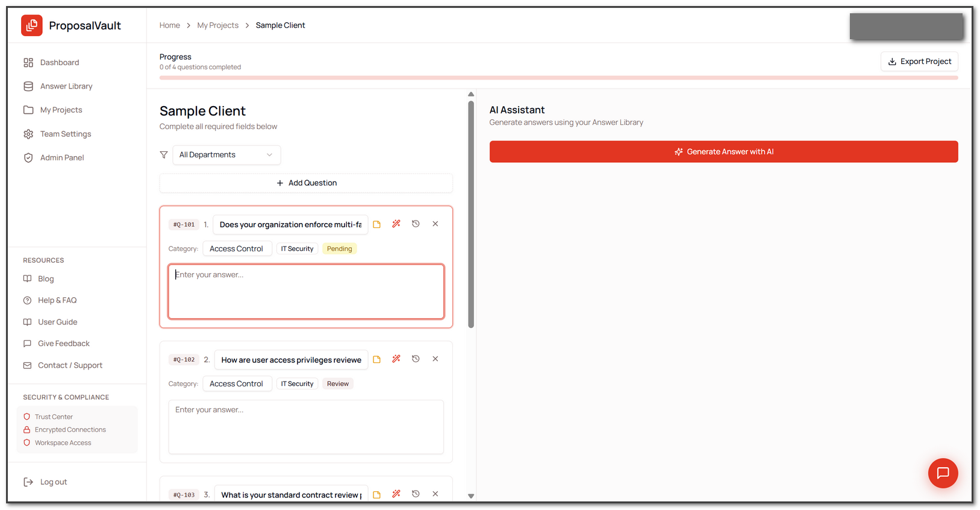980x510 pixels.
Task: Open history for question Q-101
Action: coord(416,224)
